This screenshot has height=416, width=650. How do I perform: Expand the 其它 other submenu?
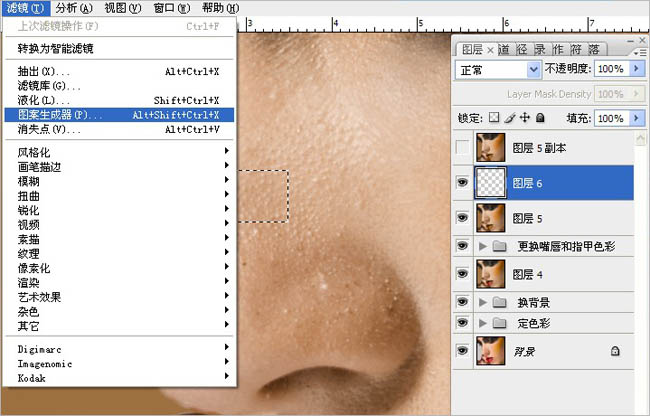pyautogui.click(x=119, y=326)
